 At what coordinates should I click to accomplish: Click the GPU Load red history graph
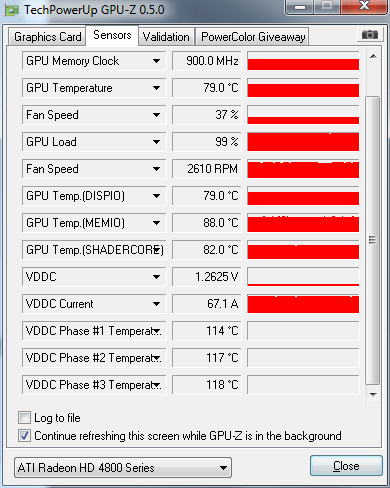pos(303,142)
